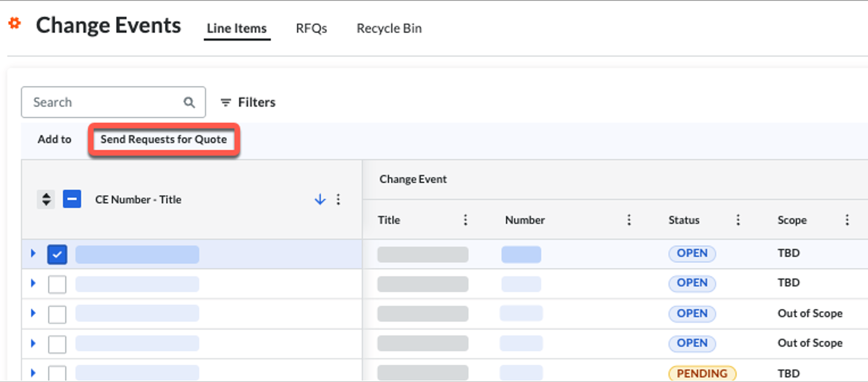868x382 pixels.
Task: Toggle expand/collapse all rows arrows
Action: coord(46,199)
